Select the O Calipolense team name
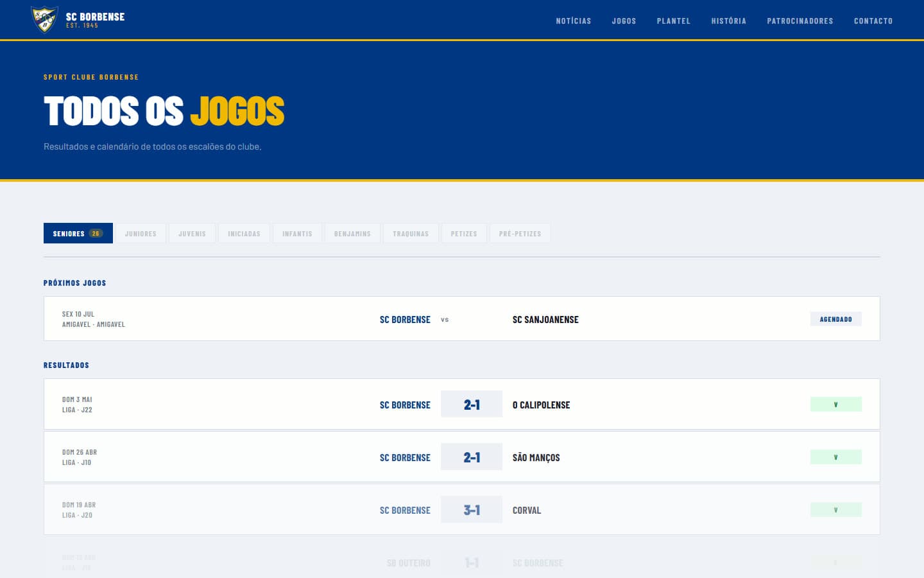Image resolution: width=924 pixels, height=578 pixels. click(x=541, y=405)
